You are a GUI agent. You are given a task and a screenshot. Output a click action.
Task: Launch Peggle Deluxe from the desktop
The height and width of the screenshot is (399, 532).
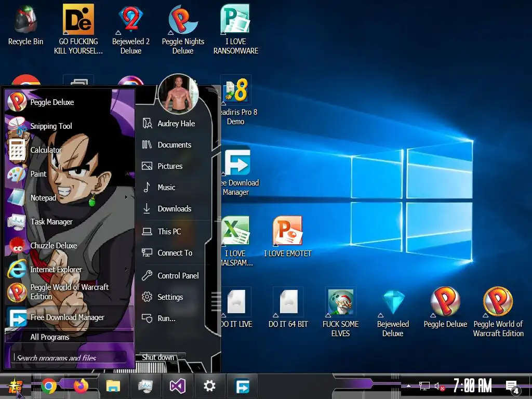click(x=445, y=308)
